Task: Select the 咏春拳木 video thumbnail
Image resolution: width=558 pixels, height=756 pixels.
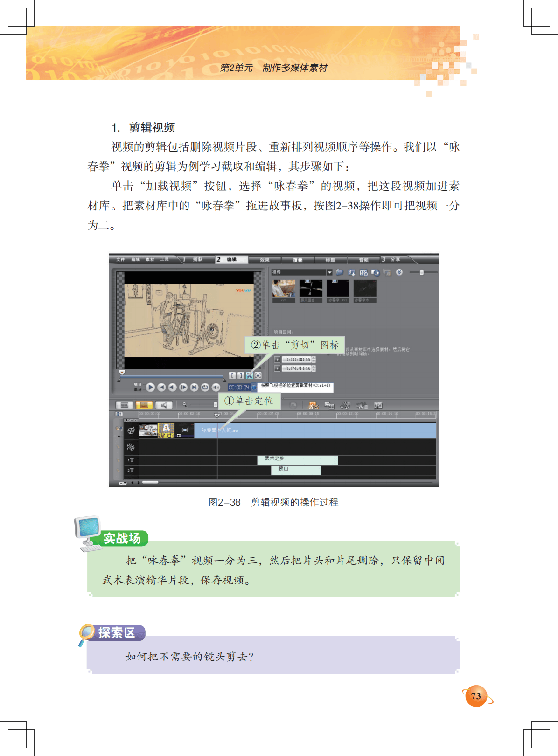Action: pyautogui.click(x=365, y=291)
